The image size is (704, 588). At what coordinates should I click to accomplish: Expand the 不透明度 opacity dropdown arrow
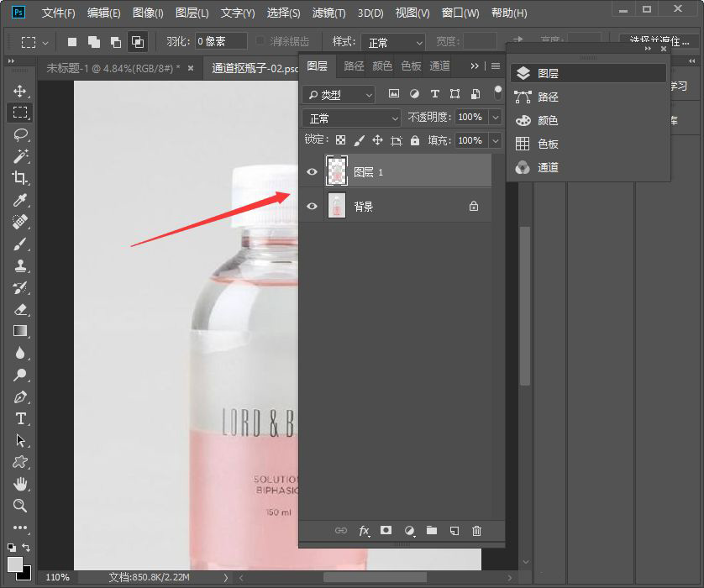pos(496,118)
